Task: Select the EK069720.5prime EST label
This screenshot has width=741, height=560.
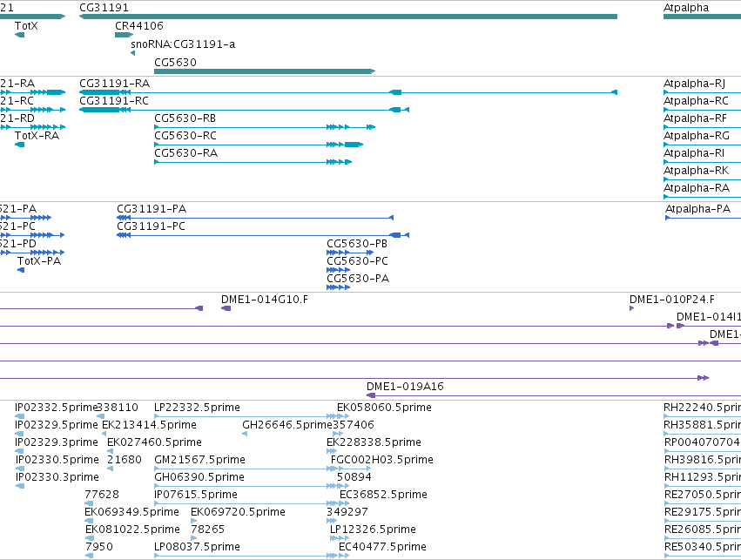Action: click(239, 512)
